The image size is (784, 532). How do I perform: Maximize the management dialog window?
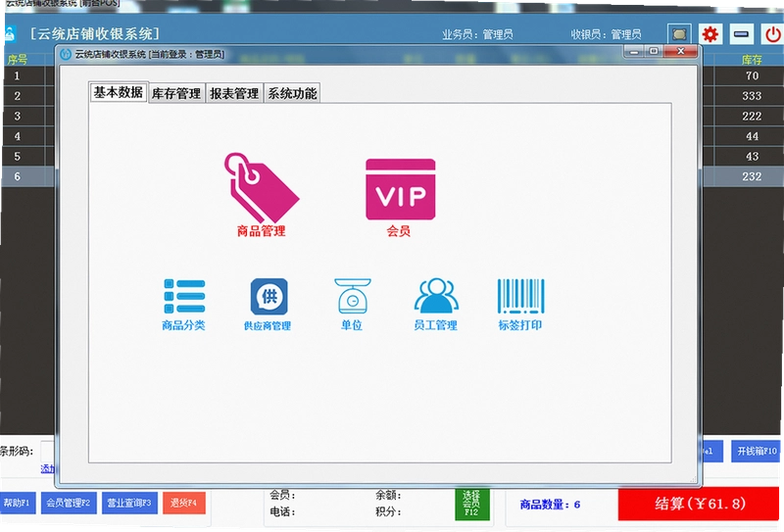point(654,51)
